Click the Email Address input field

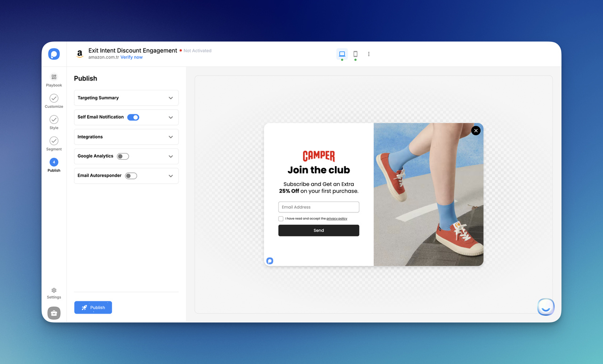pos(318,207)
